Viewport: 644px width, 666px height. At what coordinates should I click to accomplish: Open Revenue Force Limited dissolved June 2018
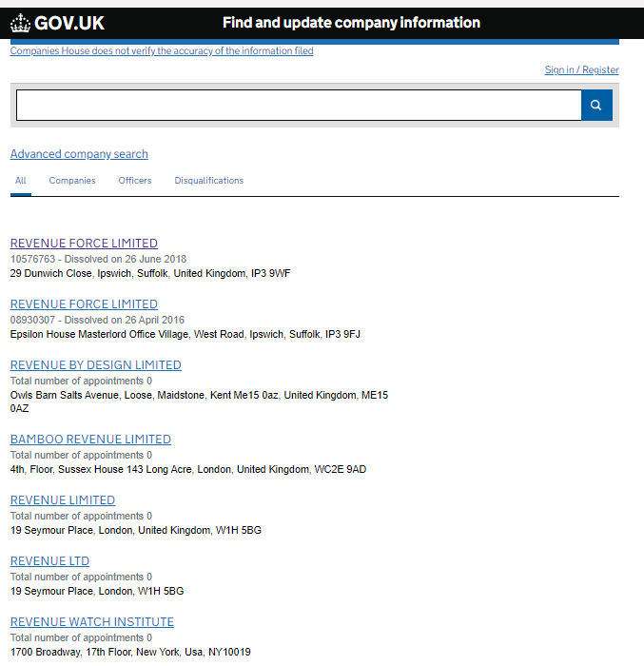click(x=84, y=244)
